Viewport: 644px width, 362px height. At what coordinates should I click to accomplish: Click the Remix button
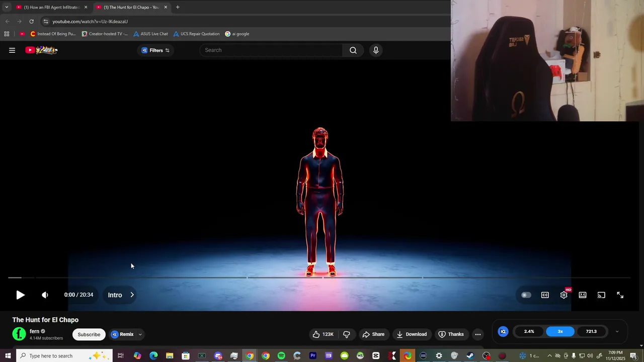(x=122, y=334)
